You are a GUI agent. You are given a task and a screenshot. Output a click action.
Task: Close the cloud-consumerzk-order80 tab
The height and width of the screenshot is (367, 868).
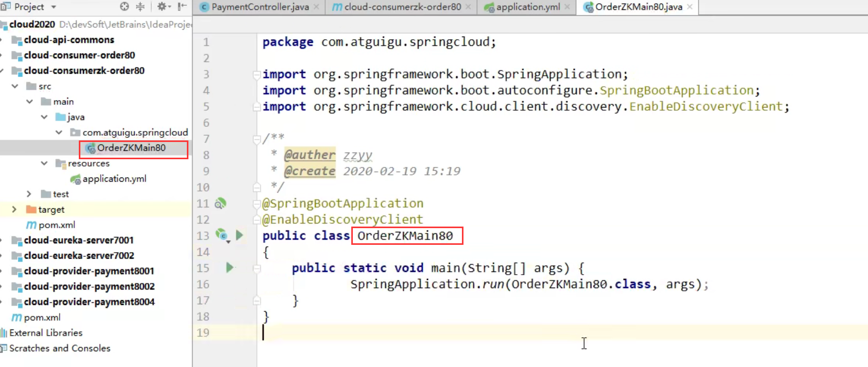point(468,7)
